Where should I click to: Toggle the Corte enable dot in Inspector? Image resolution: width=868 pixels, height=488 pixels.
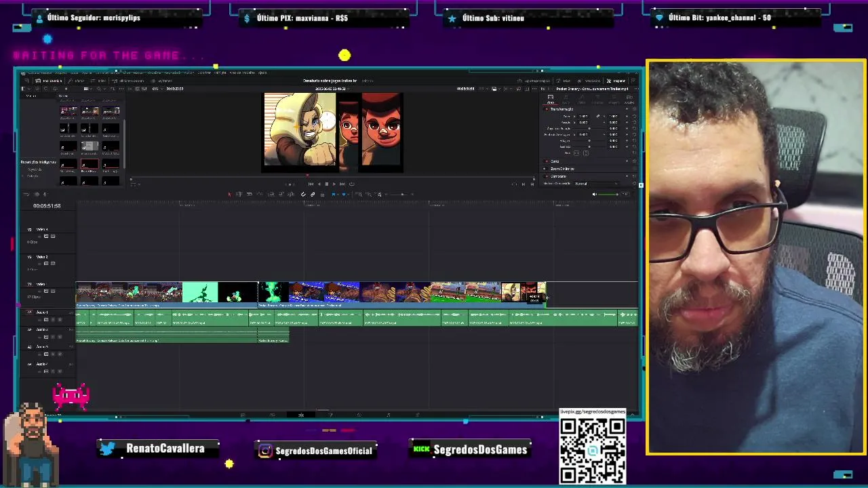[x=547, y=161]
